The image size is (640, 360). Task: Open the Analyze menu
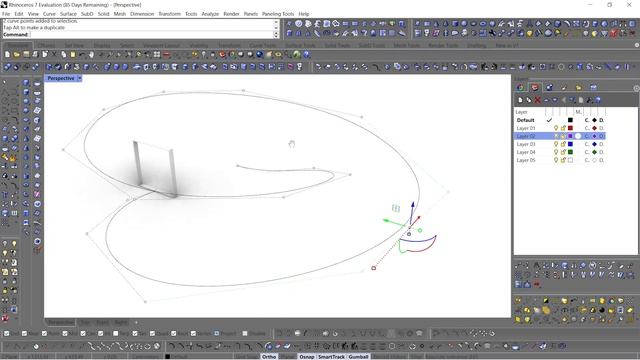point(210,14)
